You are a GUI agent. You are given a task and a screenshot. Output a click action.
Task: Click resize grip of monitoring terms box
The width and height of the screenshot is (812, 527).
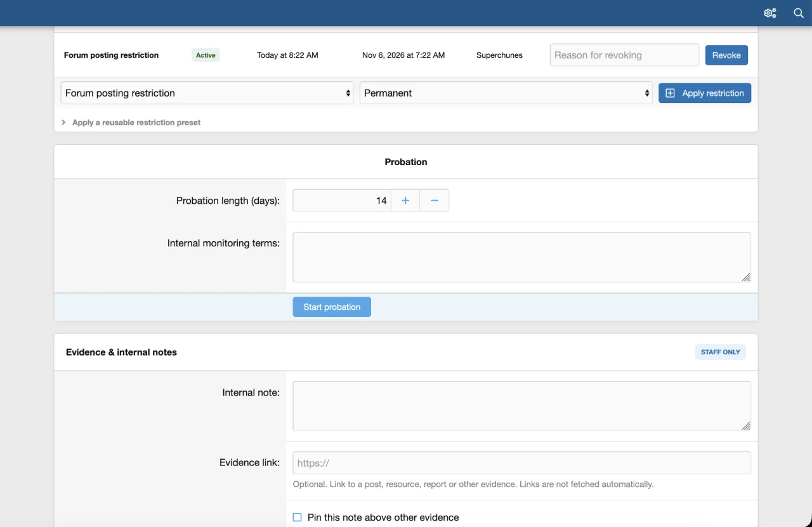[x=746, y=277]
